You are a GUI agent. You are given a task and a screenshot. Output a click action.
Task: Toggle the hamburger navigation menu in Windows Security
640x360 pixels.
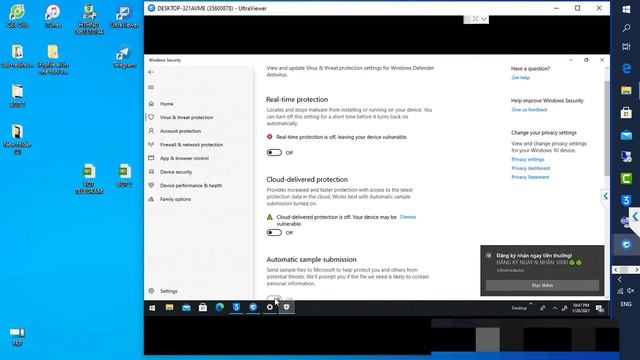click(x=151, y=87)
